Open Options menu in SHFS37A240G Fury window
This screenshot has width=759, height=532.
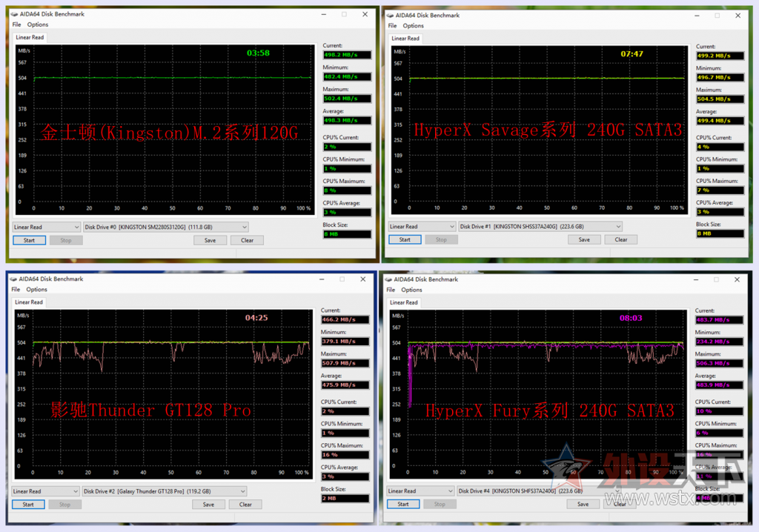[x=411, y=290]
